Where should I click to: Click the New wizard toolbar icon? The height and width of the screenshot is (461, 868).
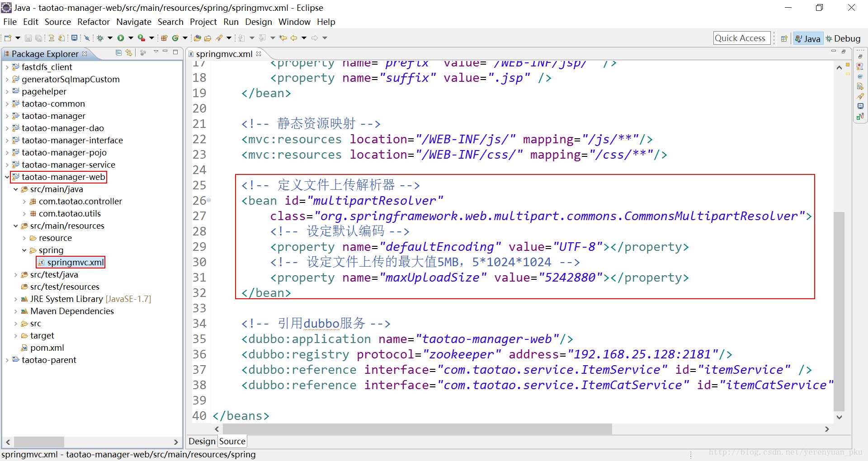coord(8,38)
